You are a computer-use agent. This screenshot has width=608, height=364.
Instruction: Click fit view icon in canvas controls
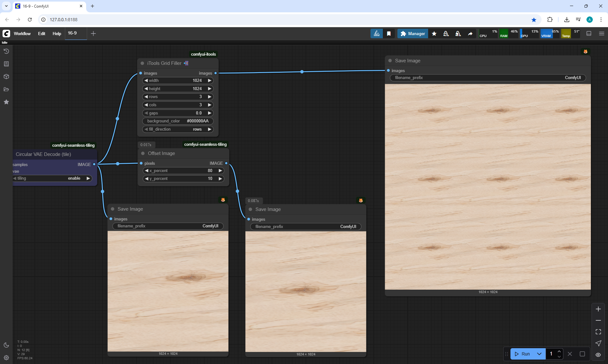[598, 332]
